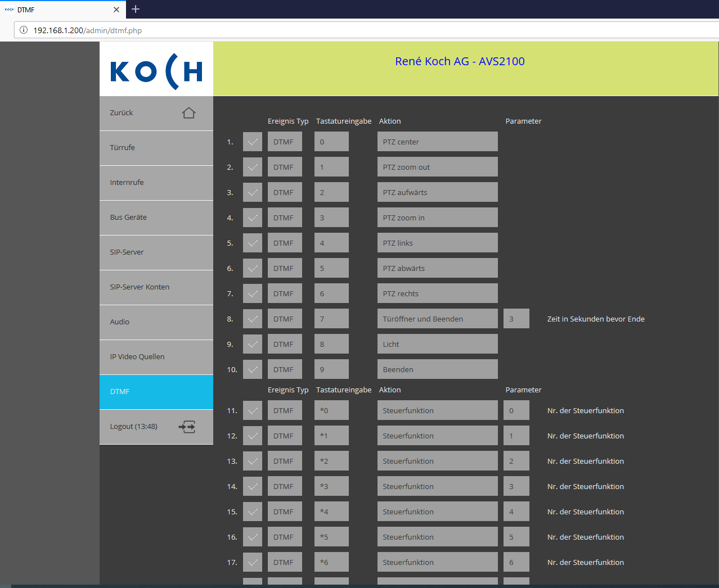Screen dimensions: 719x588
Task: Click the Parameter field for Türöffner und Beenden
Action: coord(516,319)
